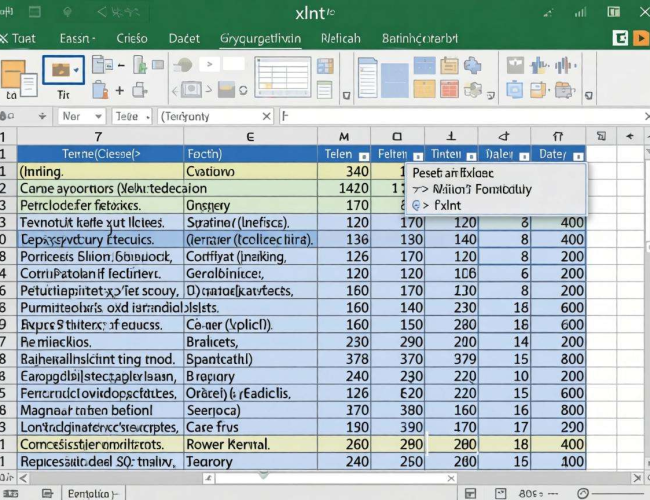This screenshot has width=650, height=500.
Task: Expand the dialog launcher after the table preview group
Action: click(347, 96)
